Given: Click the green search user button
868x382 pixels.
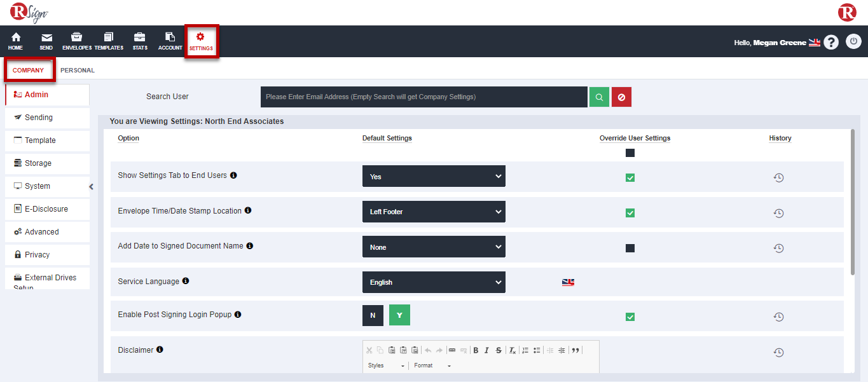Looking at the screenshot, I should 599,97.
